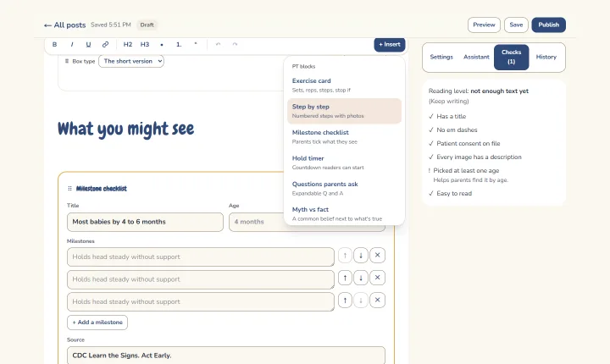The width and height of the screenshot is (610, 364).
Task: Insert a Hold timer block
Action: [x=344, y=163]
